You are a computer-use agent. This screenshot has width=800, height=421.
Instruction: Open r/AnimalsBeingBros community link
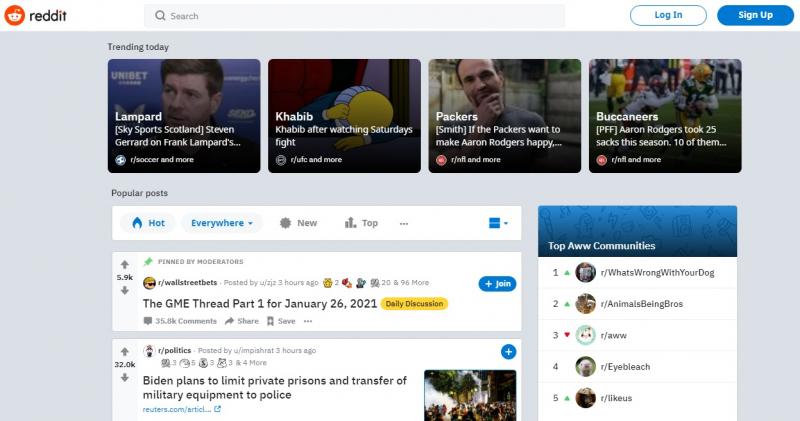point(641,304)
